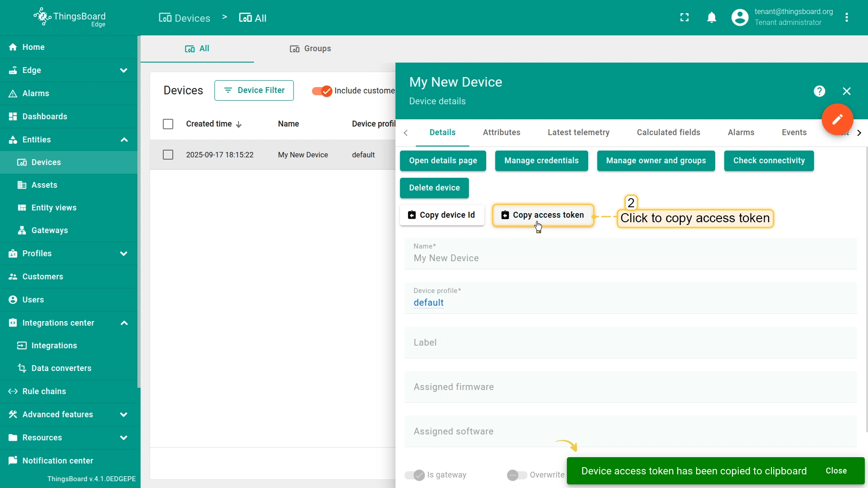Viewport: 868px width, 488px height.
Task: Open the three-dot user menu
Action: pos(846,18)
